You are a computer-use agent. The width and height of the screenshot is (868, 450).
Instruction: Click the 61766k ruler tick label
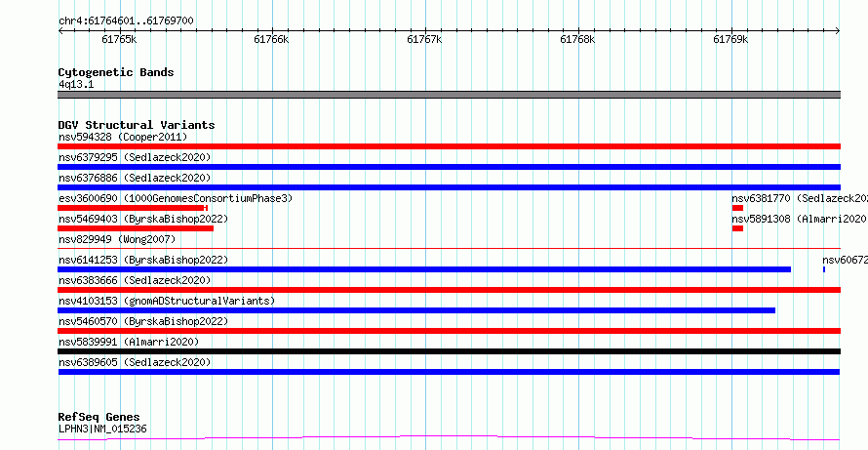pyautogui.click(x=271, y=39)
